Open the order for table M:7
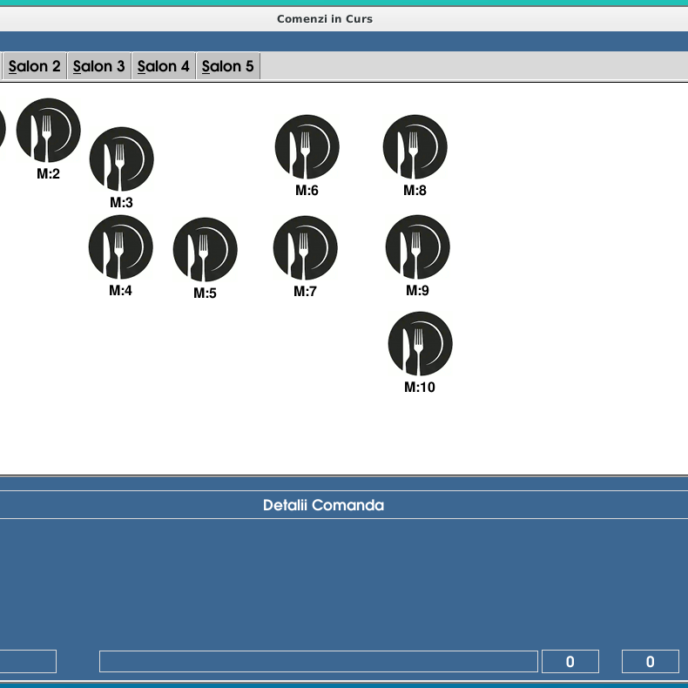The width and height of the screenshot is (688, 688). tap(305, 248)
